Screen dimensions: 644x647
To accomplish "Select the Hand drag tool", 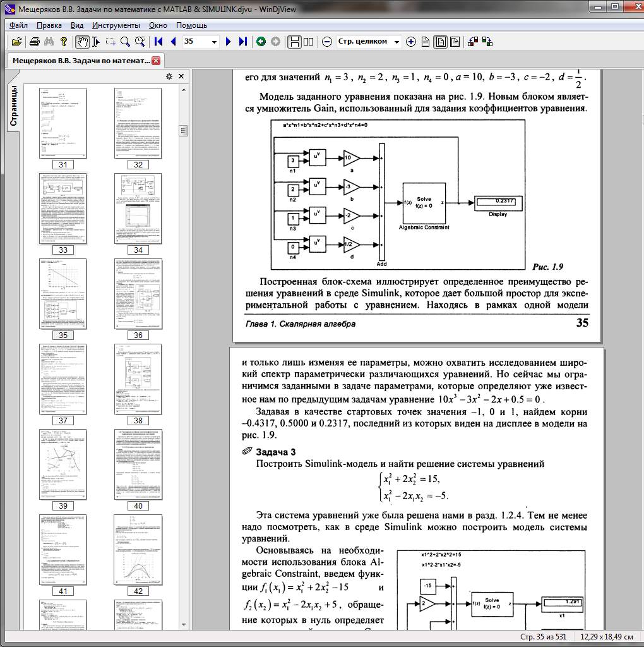I will [83, 42].
